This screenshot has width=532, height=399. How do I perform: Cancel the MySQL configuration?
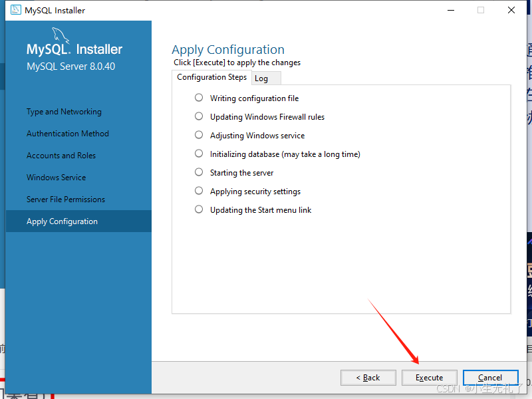point(490,377)
